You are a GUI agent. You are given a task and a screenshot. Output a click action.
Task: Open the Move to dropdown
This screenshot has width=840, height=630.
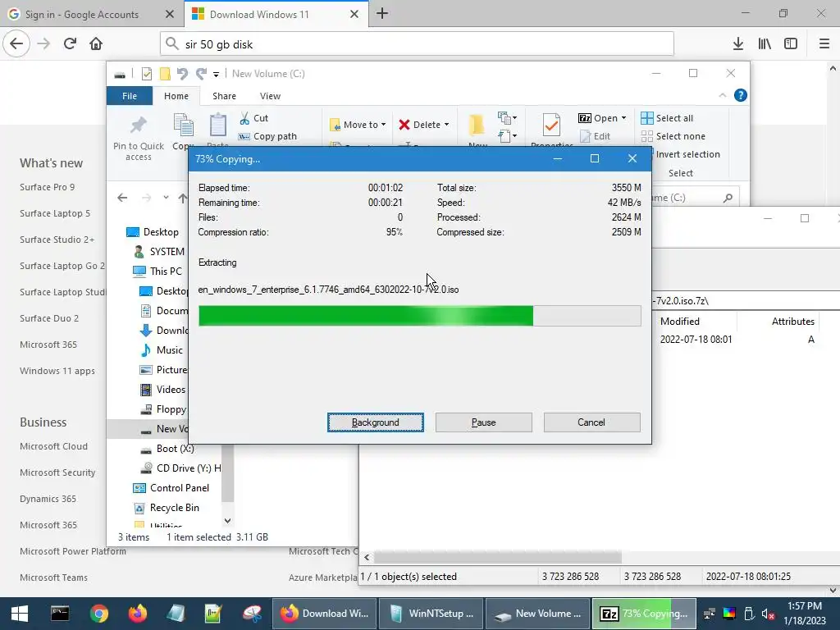[358, 125]
